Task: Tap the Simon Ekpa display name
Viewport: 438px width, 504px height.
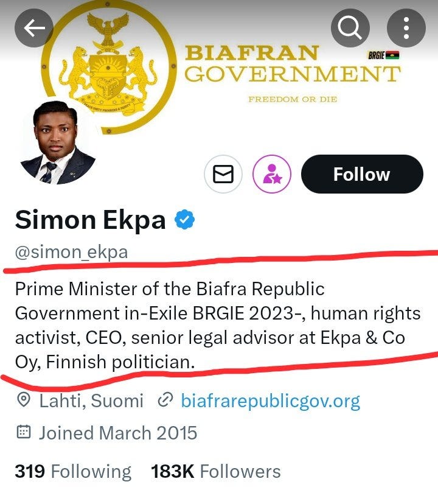Action: (x=91, y=220)
